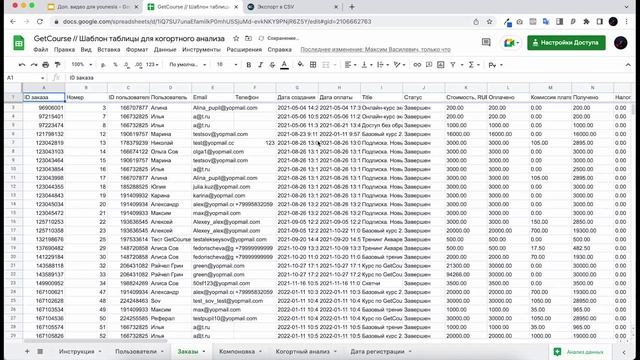
Task: Decrease decimal places
Action: 127,65
